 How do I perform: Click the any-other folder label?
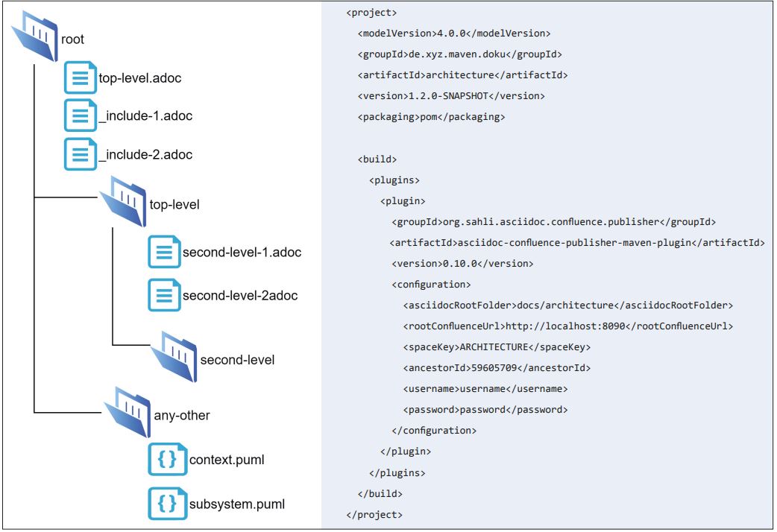click(181, 415)
